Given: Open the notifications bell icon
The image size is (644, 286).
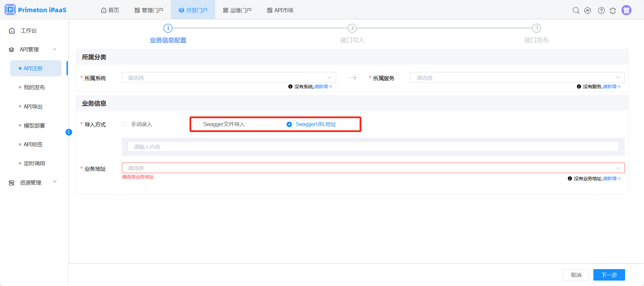Looking at the screenshot, I should point(613,10).
